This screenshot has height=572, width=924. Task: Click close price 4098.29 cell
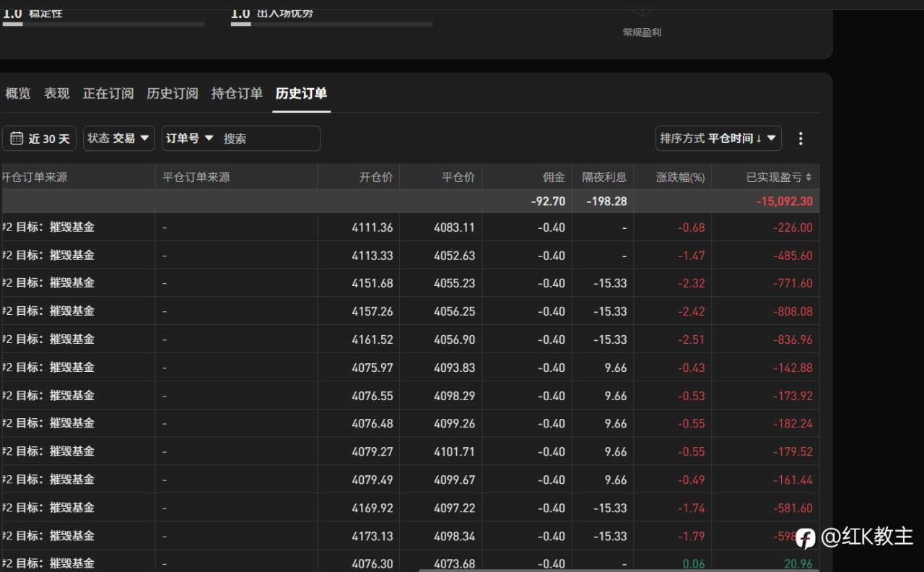tap(454, 396)
